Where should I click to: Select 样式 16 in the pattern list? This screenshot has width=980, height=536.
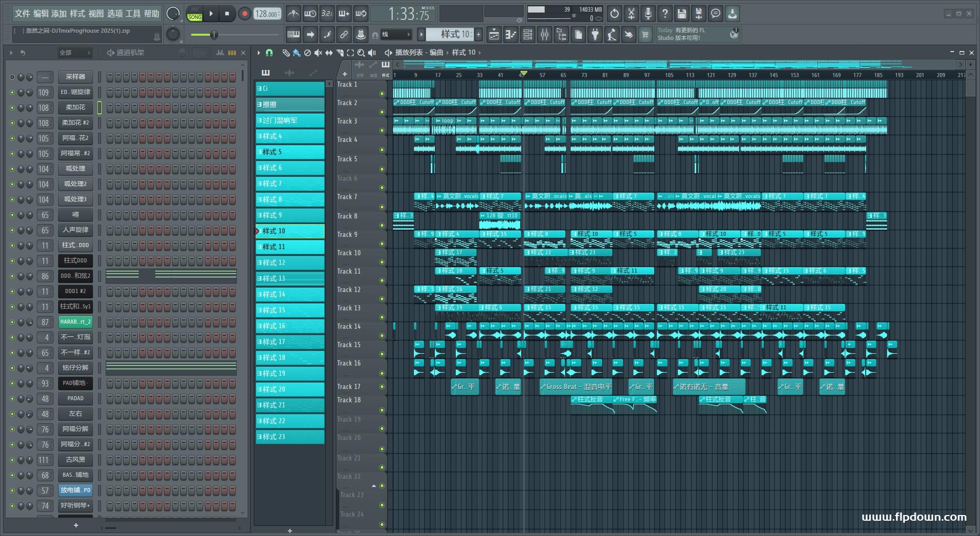[x=290, y=326]
